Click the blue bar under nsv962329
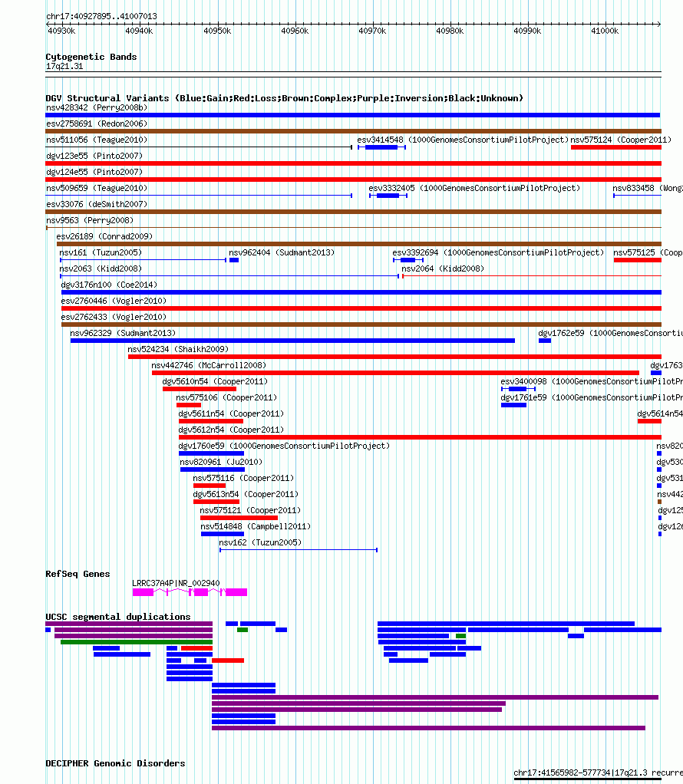Screen dimensions: 683x784 (x=292, y=341)
